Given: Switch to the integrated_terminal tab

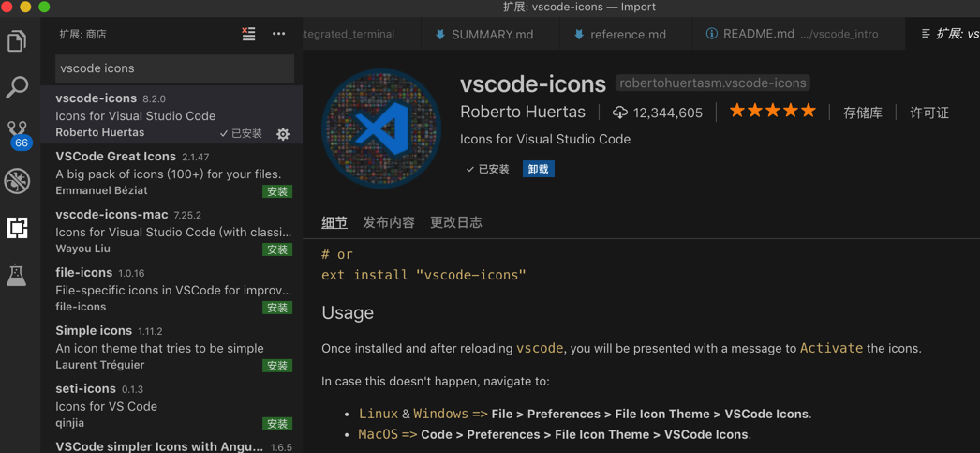Looking at the screenshot, I should pyautogui.click(x=362, y=34).
